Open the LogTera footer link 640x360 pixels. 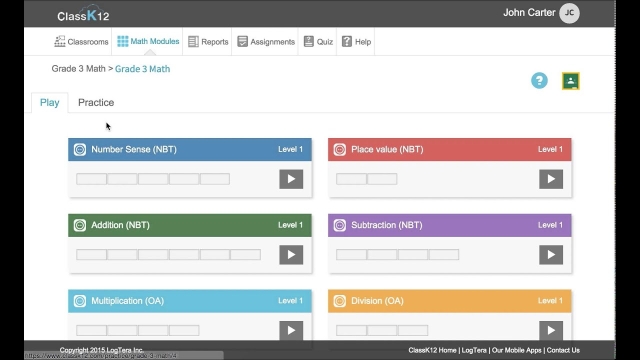(x=474, y=350)
